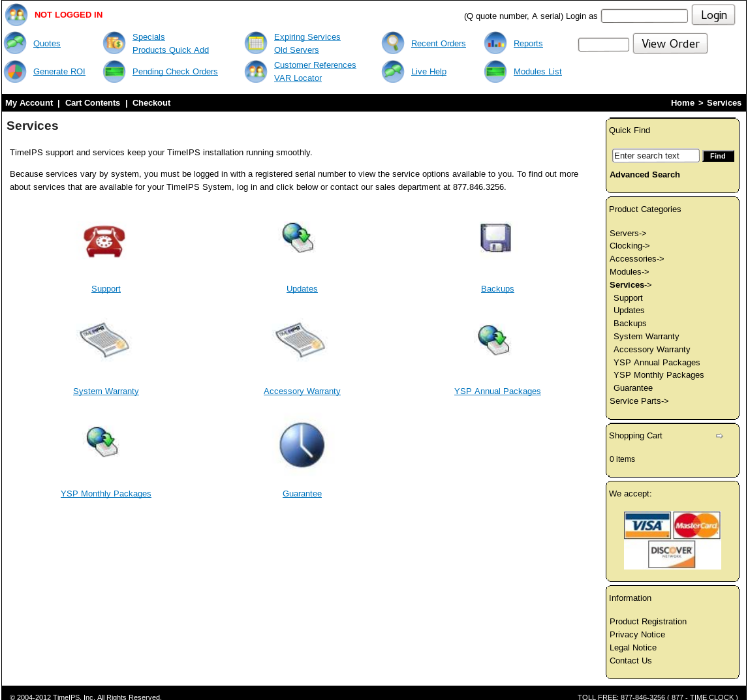Click the document icon above System Warranty
Viewport: 748px width, 700px height.
point(104,340)
